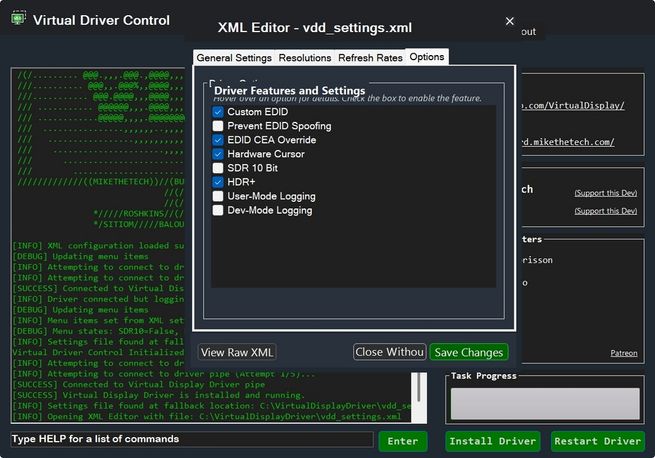Switch to the General Settings tab
655x458 pixels.
[x=234, y=58]
